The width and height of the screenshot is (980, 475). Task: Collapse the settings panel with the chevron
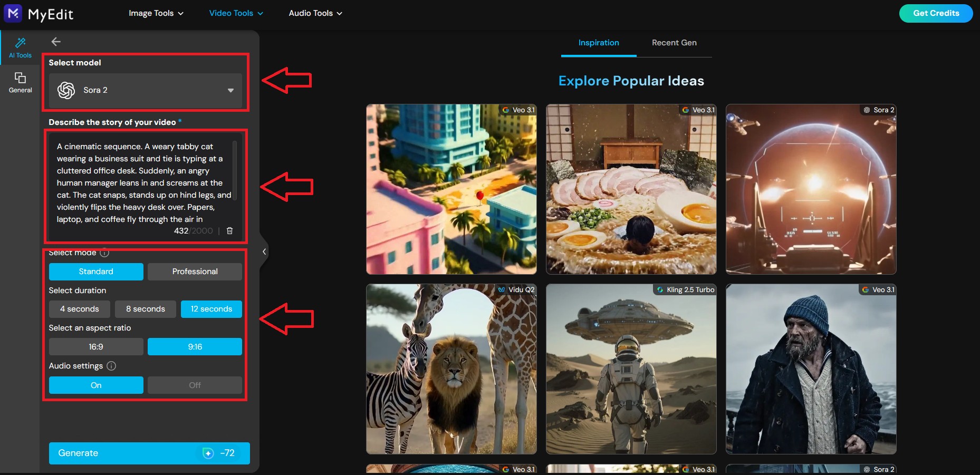264,251
